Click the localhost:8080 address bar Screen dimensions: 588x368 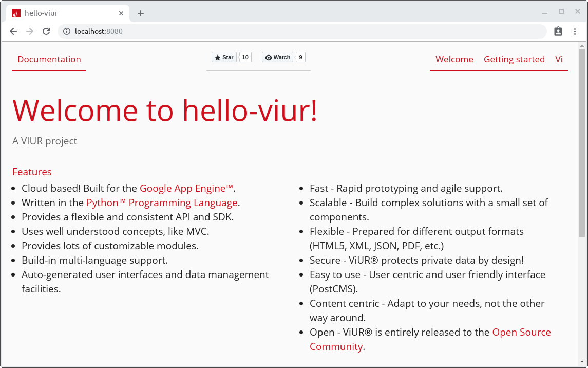pyautogui.click(x=302, y=31)
